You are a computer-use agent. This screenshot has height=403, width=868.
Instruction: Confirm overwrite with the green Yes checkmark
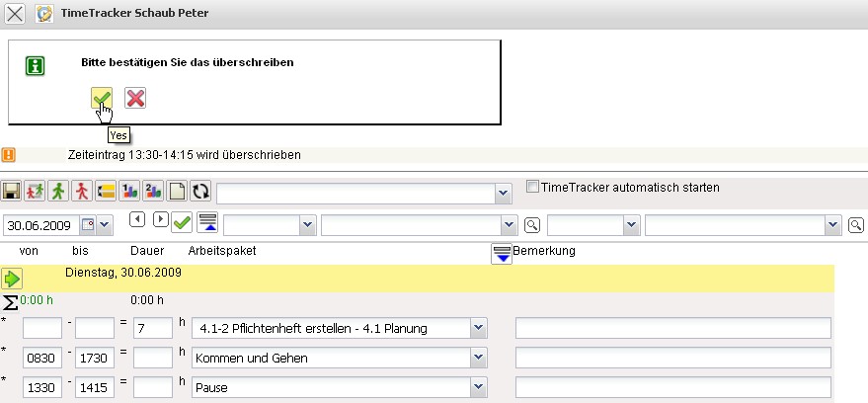coord(101,98)
